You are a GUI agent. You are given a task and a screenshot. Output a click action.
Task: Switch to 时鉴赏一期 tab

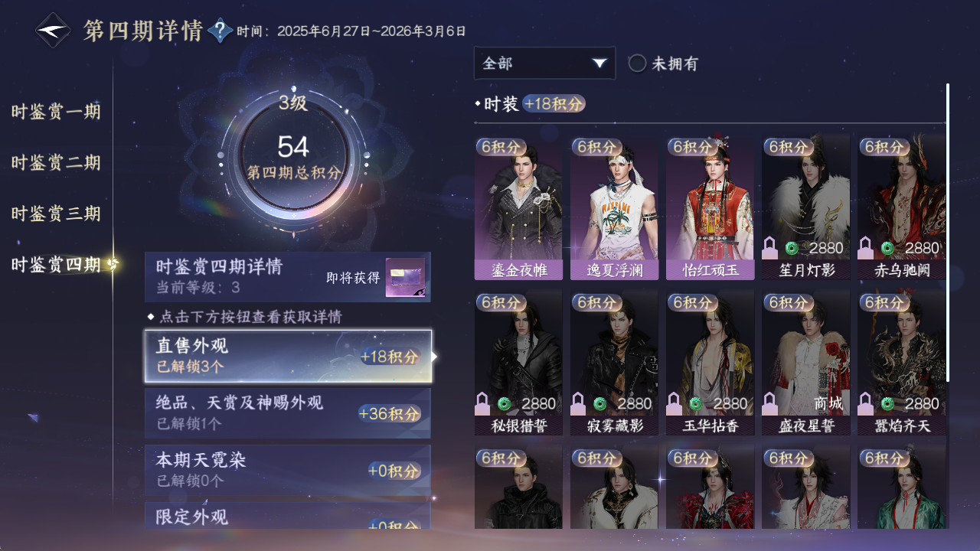tap(56, 112)
